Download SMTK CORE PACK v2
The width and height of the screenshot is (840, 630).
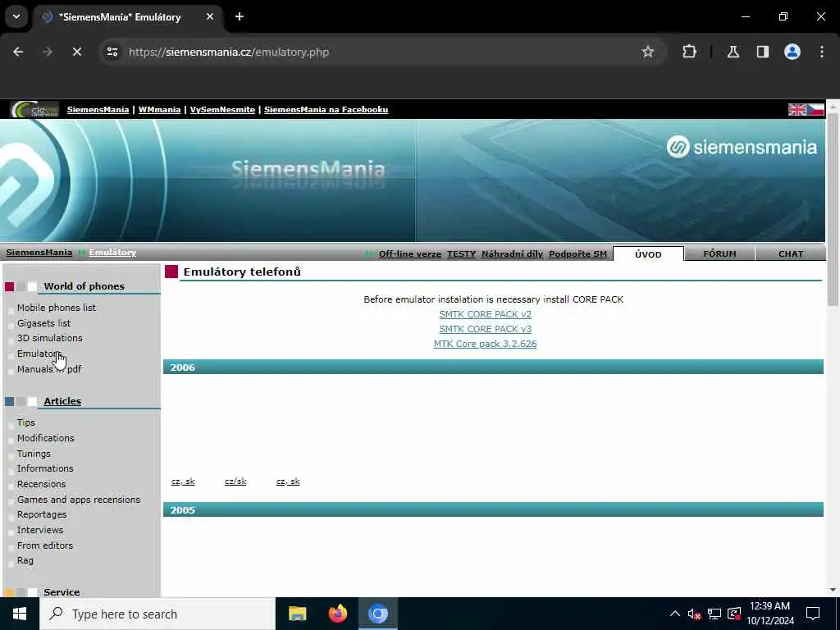pos(486,314)
